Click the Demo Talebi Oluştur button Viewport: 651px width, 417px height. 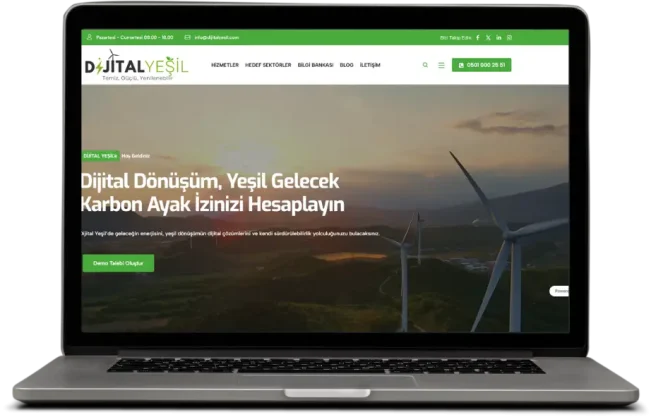(x=118, y=263)
